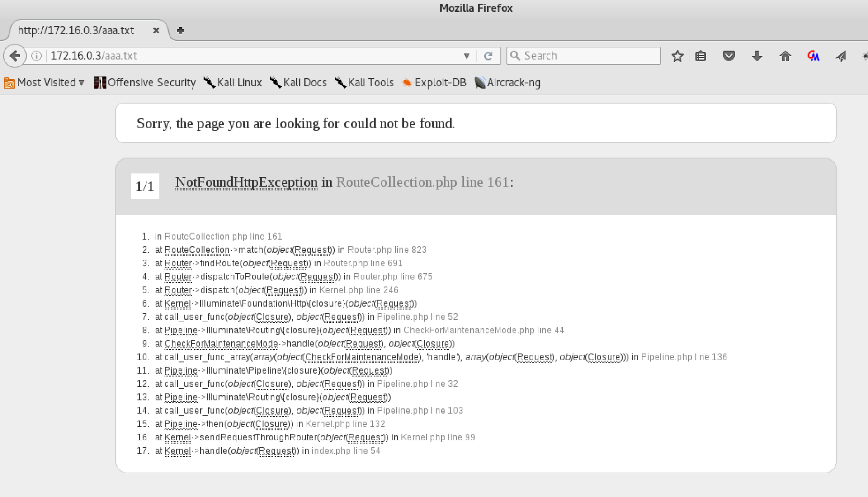Click the site information icon
The height and width of the screenshot is (497, 868).
(x=37, y=56)
